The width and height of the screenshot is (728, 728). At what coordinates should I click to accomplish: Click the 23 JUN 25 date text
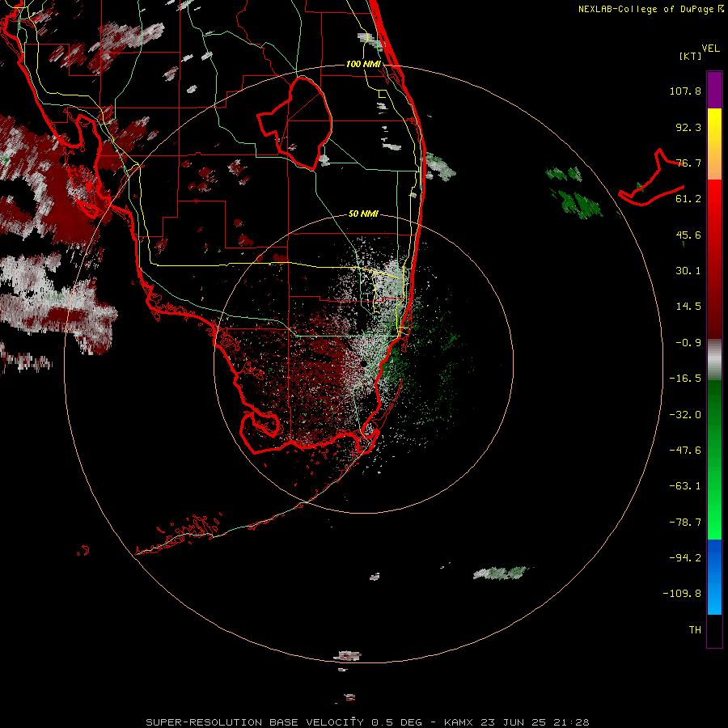(514, 722)
